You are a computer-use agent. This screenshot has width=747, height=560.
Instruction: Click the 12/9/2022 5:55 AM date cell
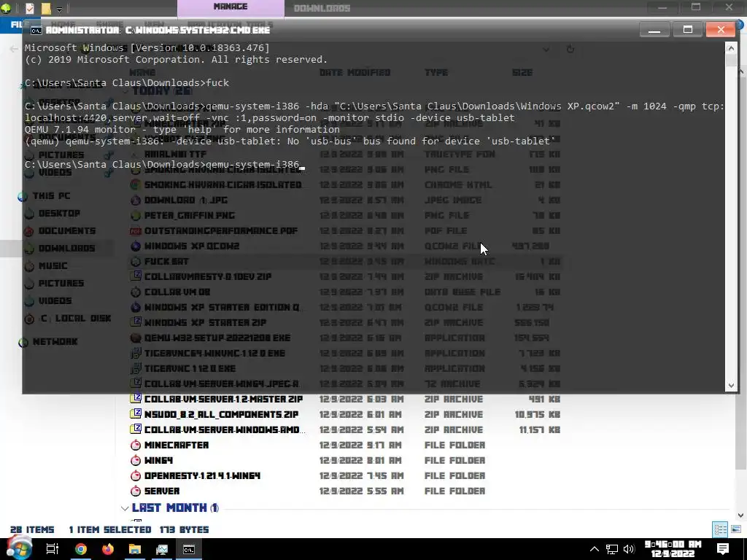coord(362,491)
